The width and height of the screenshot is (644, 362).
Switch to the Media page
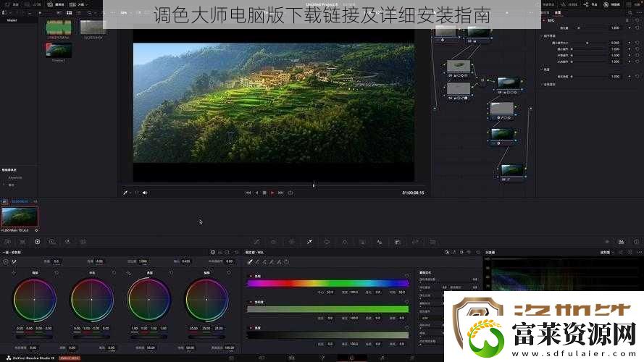[232, 358]
